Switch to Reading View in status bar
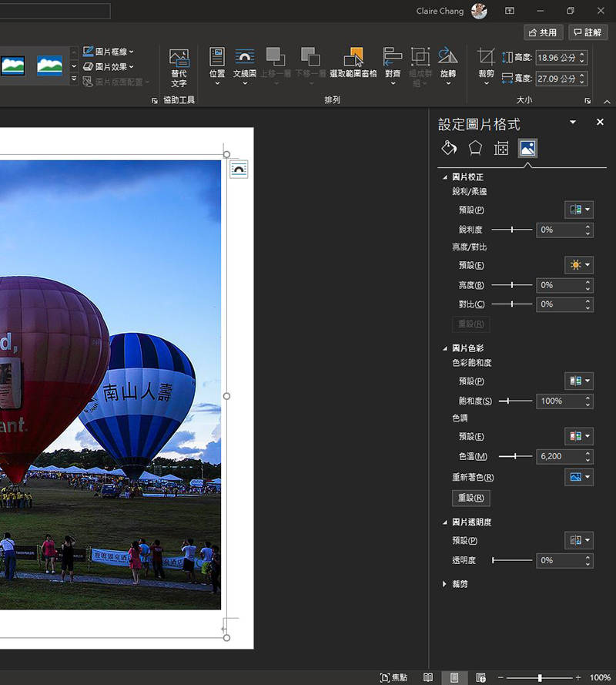The image size is (616, 685). click(x=428, y=677)
